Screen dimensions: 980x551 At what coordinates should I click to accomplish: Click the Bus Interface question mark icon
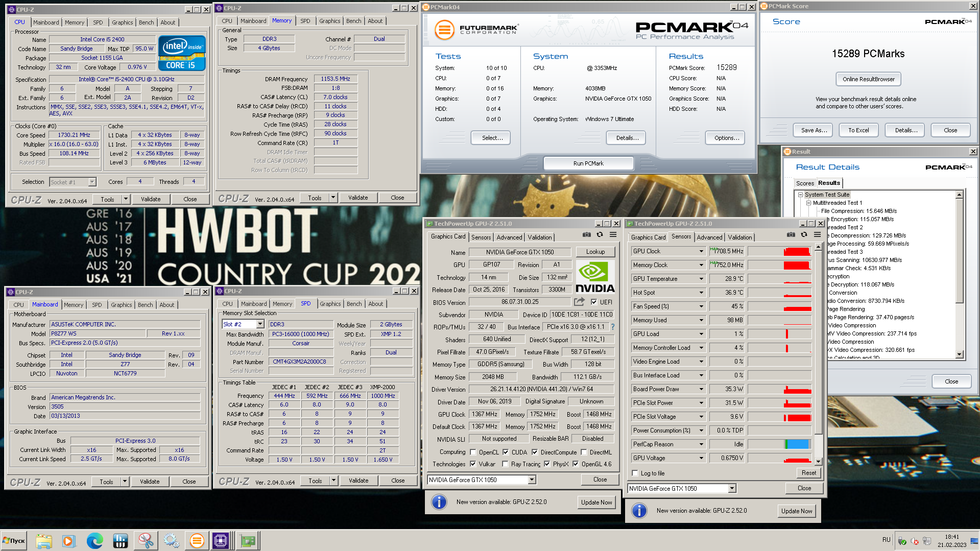coord(613,327)
